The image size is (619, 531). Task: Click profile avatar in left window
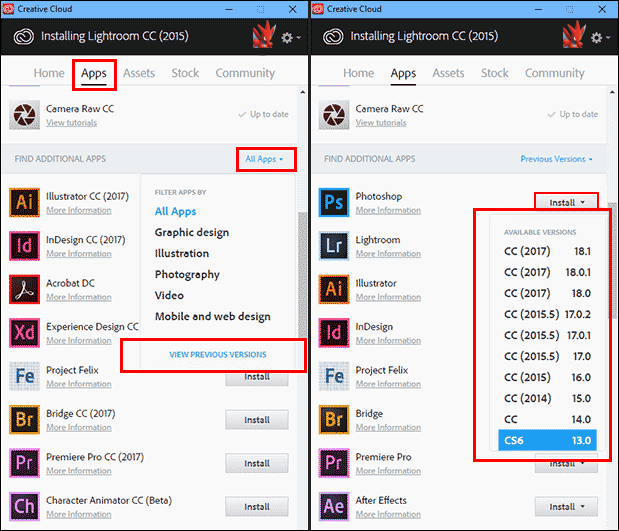(264, 34)
